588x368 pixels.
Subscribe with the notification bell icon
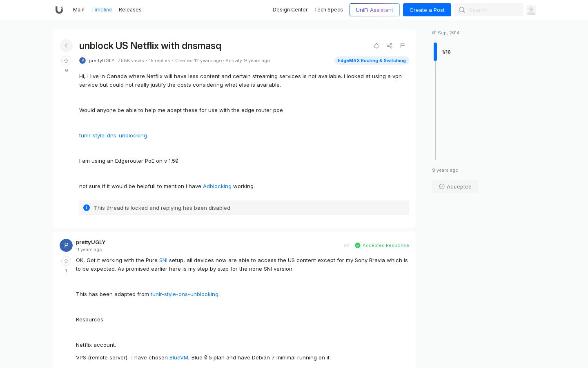tap(376, 46)
